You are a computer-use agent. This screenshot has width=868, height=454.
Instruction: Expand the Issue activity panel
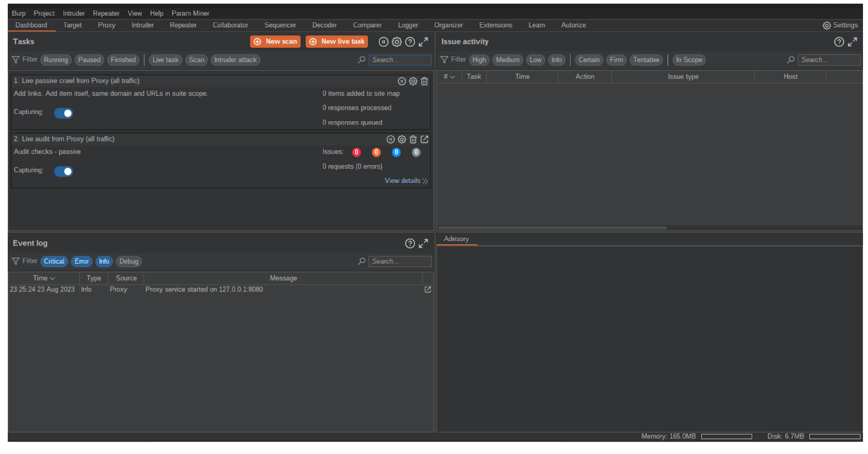tap(852, 42)
